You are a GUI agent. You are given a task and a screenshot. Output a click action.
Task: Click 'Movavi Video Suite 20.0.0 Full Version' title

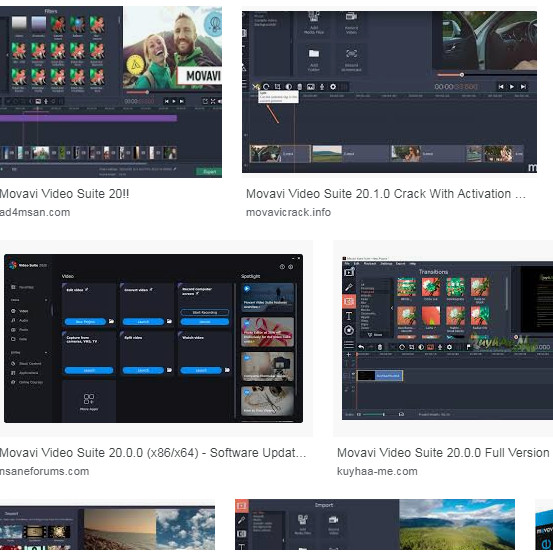click(x=443, y=452)
